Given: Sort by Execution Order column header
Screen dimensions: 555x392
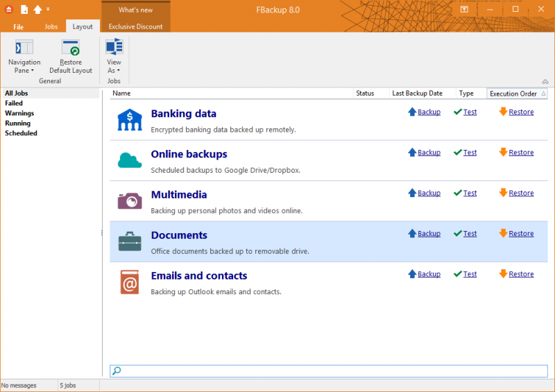Looking at the screenshot, I should [x=513, y=94].
